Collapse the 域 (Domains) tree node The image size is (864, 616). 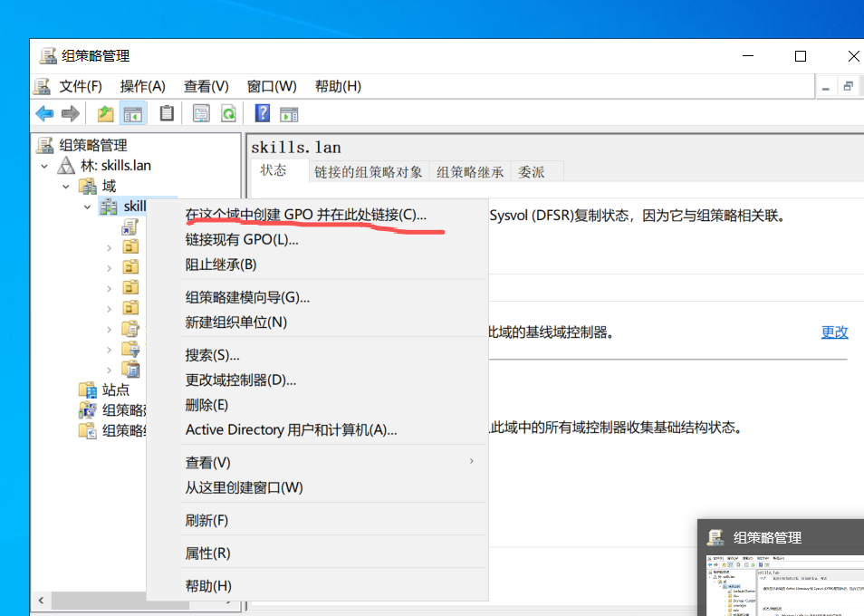pyautogui.click(x=66, y=187)
